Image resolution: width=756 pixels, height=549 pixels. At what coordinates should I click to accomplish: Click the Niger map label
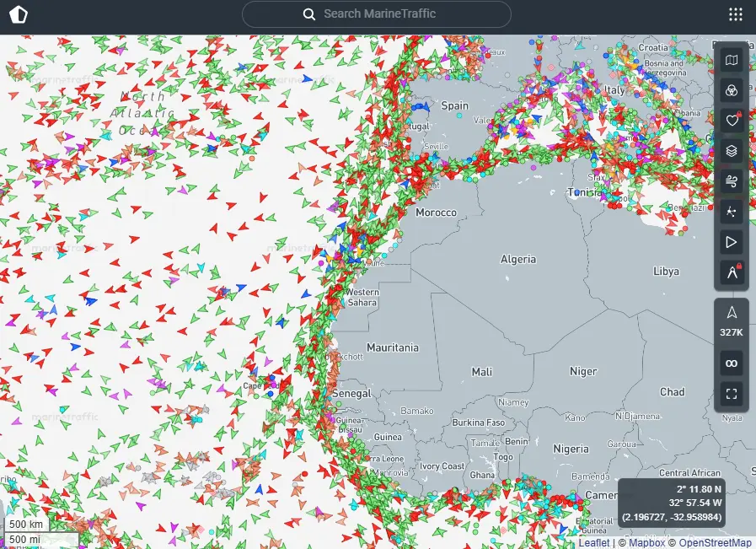(583, 371)
